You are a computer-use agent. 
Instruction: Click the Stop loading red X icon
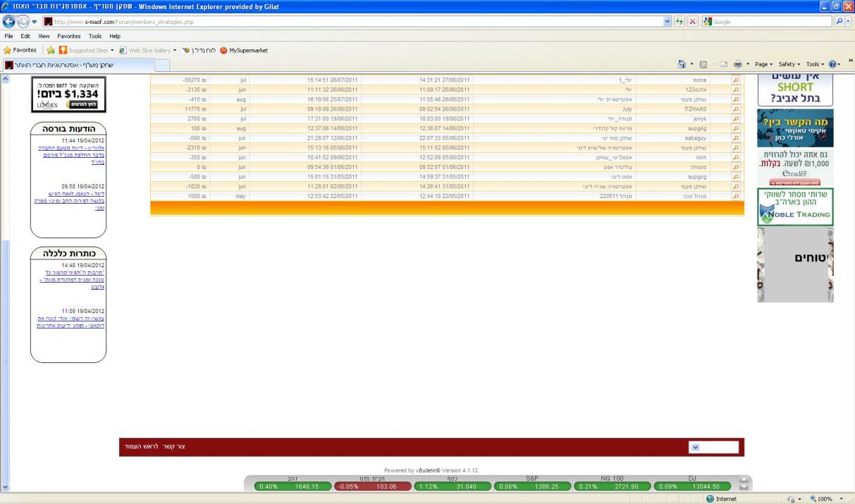691,22
